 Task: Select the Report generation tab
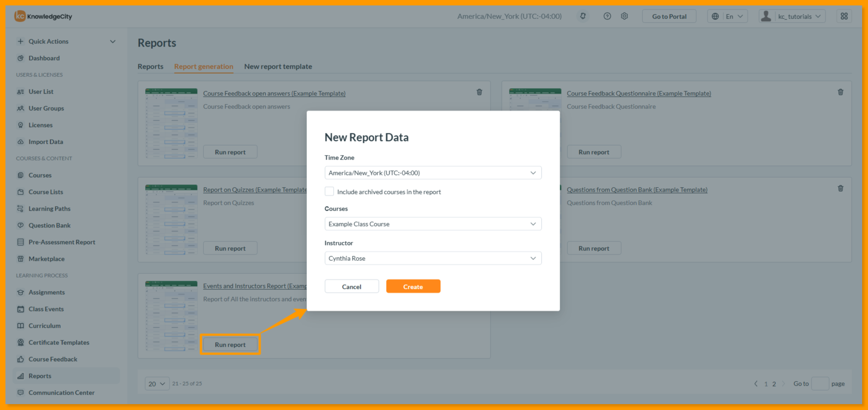pyautogui.click(x=204, y=66)
